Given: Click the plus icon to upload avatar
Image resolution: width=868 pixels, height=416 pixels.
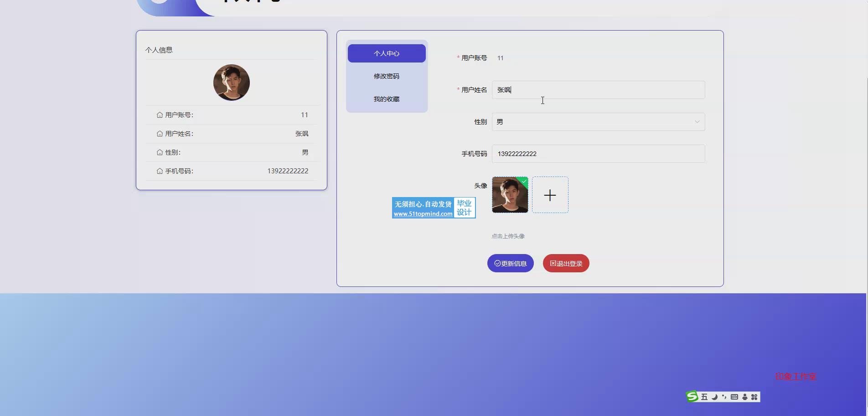Looking at the screenshot, I should [x=550, y=195].
